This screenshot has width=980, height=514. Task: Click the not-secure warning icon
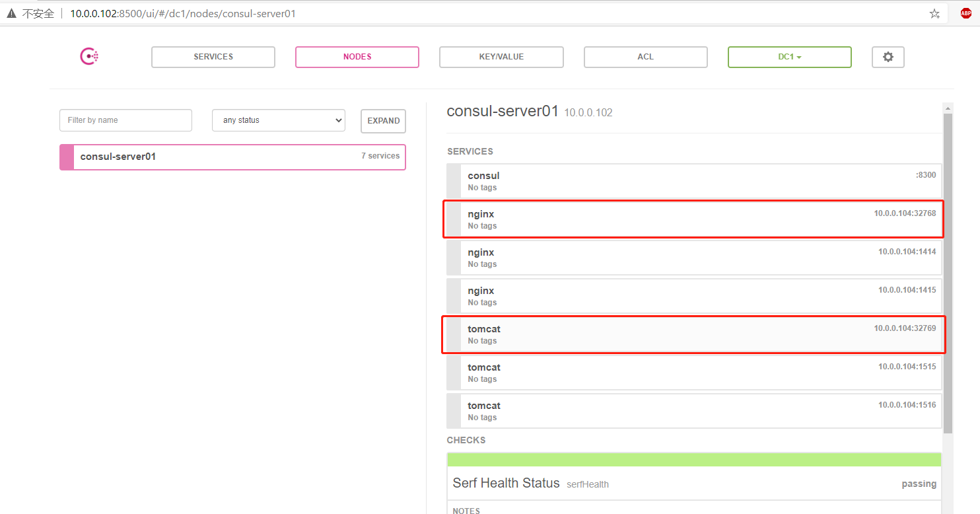[x=11, y=13]
